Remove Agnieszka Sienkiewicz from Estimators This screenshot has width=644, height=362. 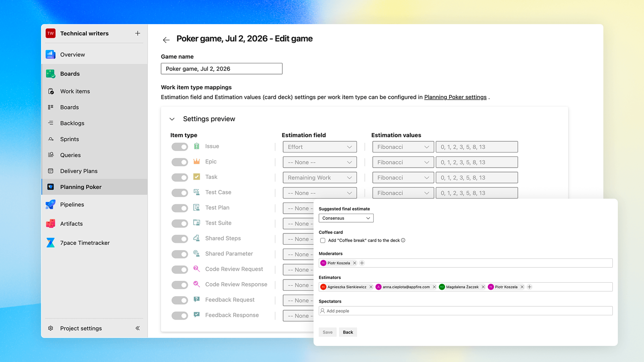coord(371,287)
